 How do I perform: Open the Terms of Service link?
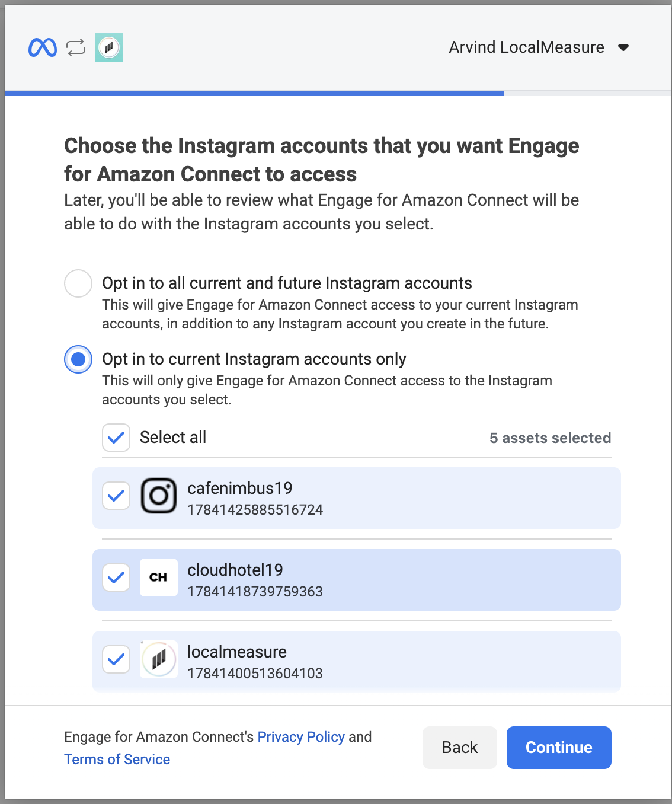(x=117, y=760)
